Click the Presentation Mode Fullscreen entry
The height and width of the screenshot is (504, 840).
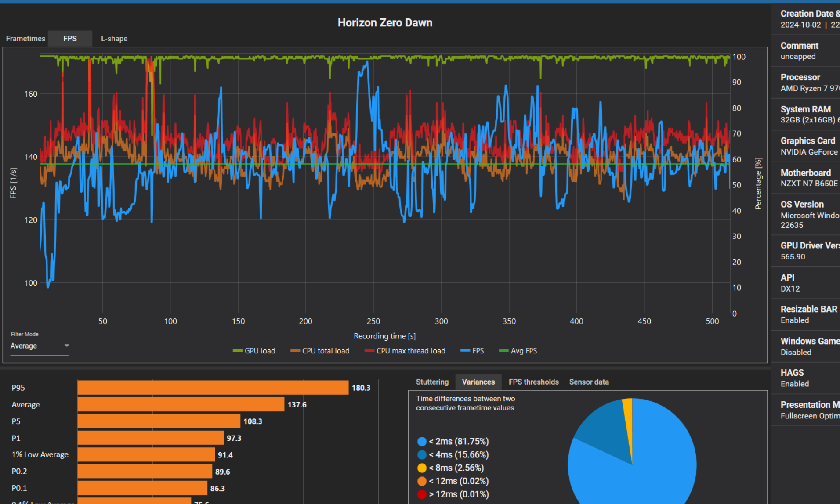(805, 410)
